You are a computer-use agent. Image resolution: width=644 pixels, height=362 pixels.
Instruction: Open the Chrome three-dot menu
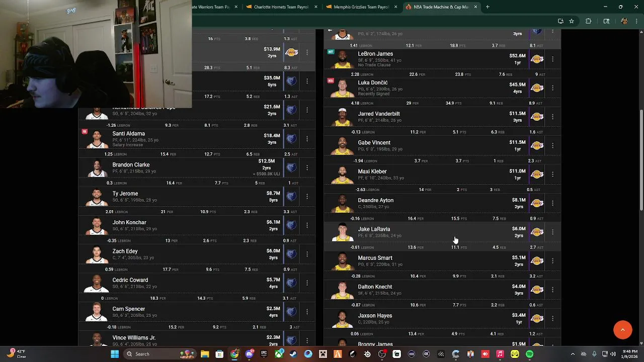point(636,21)
